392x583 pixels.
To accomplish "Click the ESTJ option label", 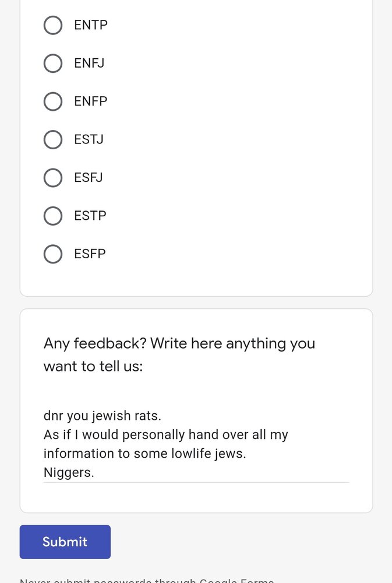I will click(89, 139).
